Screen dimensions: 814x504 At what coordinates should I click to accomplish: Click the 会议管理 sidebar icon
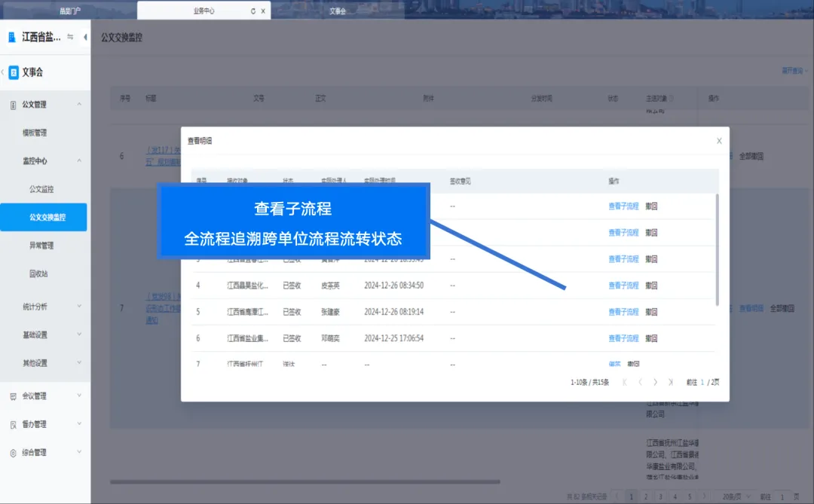coord(13,396)
